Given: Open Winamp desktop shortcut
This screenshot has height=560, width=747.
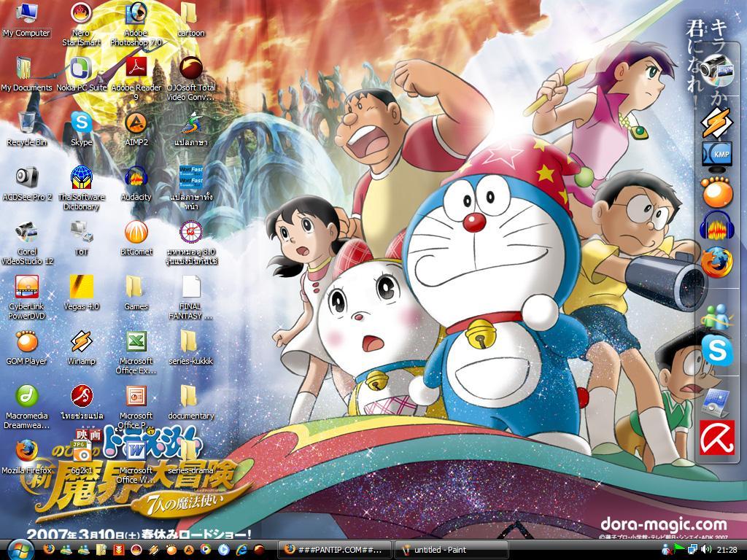Looking at the screenshot, I should pyautogui.click(x=82, y=348).
